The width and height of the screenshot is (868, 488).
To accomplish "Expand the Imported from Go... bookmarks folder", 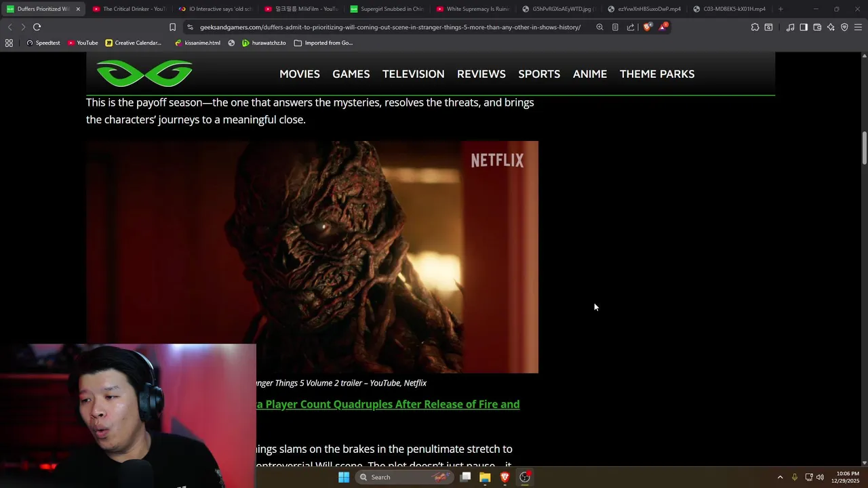I will [323, 43].
